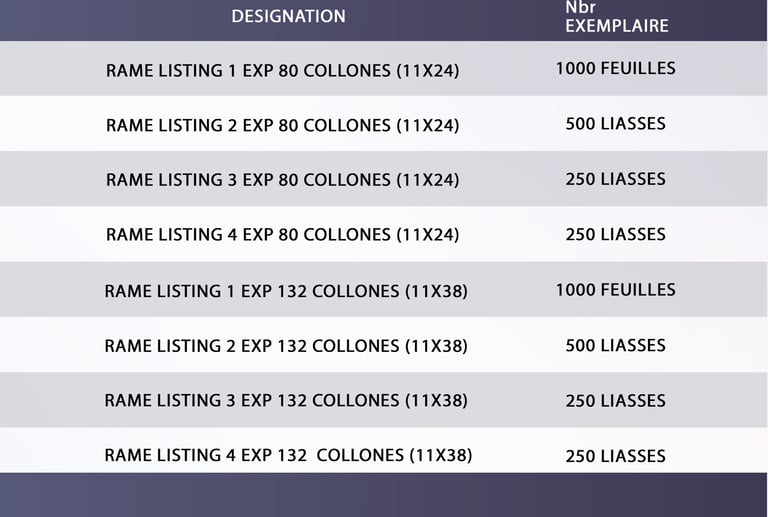Click 250 LIASSES for 80 COLLONES listing 4
This screenshot has width=768, height=517.
pyautogui.click(x=615, y=234)
